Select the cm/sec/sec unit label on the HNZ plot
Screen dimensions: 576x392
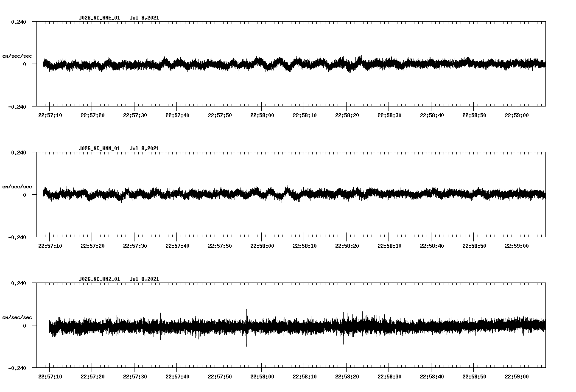coord(17,317)
